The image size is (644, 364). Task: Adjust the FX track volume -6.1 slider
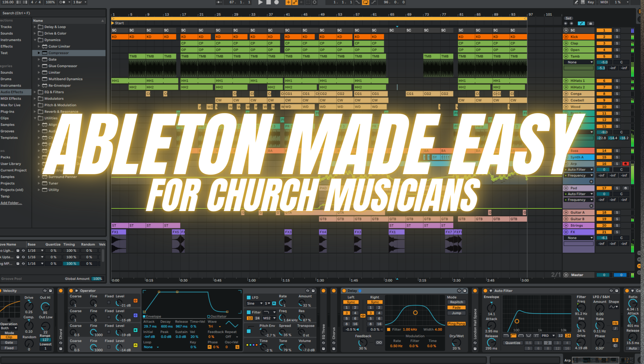pos(604,238)
